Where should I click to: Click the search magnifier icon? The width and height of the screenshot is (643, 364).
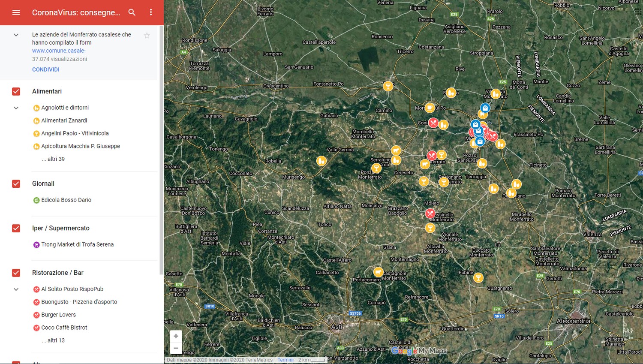[x=132, y=12]
